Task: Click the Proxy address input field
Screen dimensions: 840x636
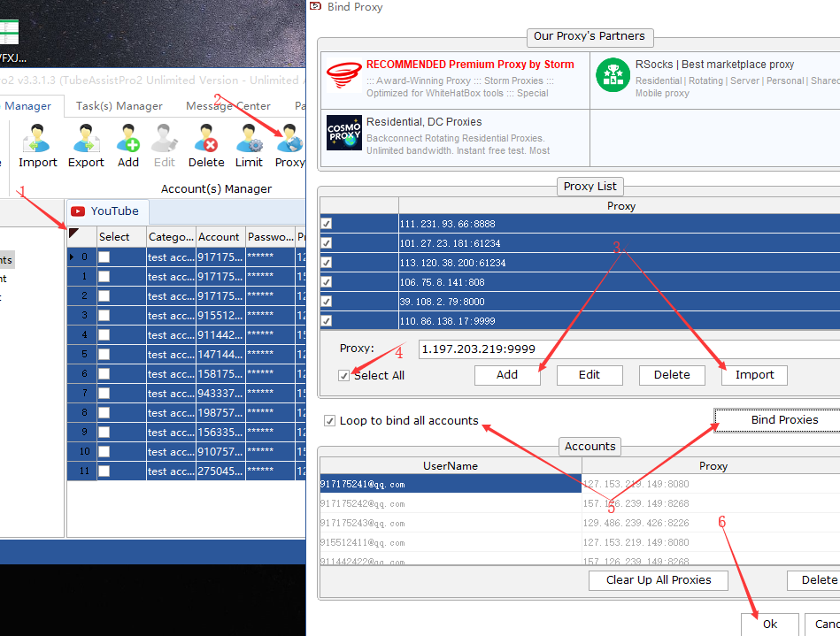Action: point(620,349)
